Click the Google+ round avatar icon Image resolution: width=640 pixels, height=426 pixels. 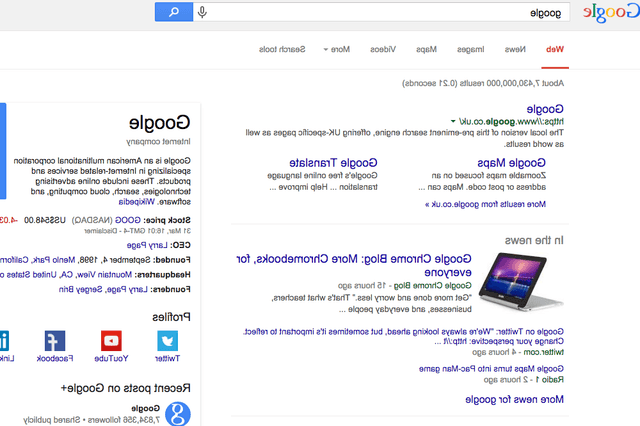pos(178,414)
